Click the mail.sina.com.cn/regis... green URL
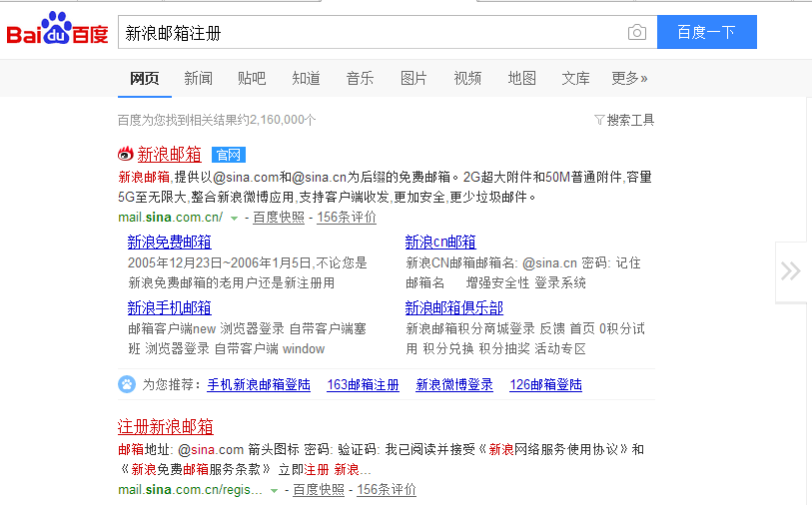This screenshot has height=505, width=812. [x=190, y=489]
